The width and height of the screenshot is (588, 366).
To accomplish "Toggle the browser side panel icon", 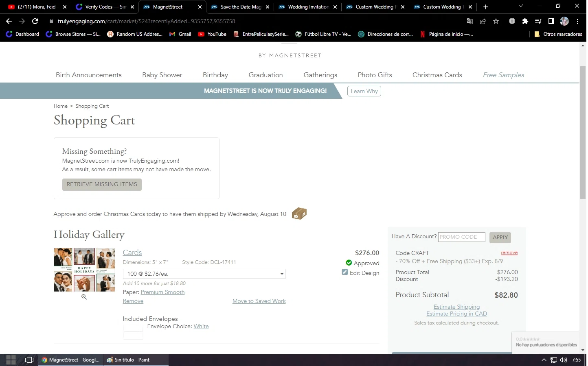I will coord(551,21).
